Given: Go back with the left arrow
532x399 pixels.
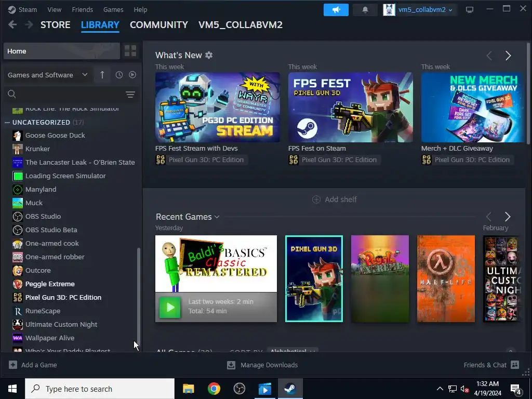Looking at the screenshot, I should [x=12, y=24].
